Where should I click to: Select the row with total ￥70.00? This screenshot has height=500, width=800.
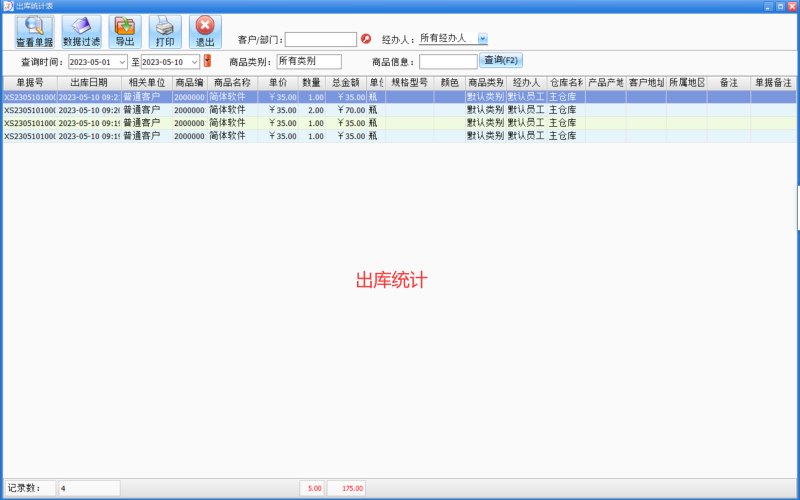point(399,110)
